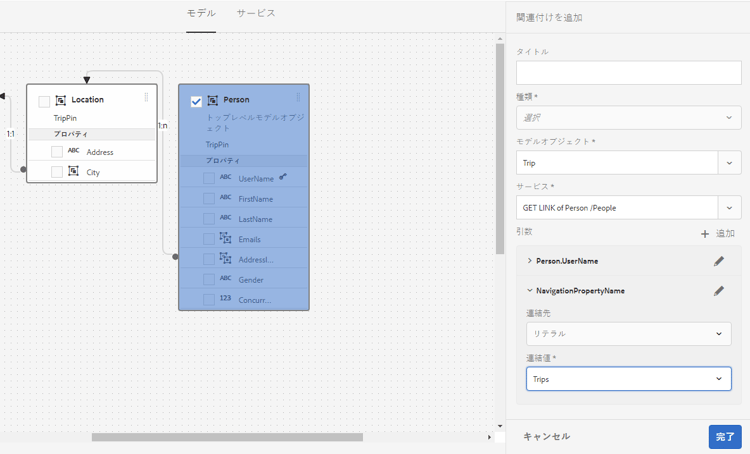750x454 pixels.
Task: Check the Location object checkbox
Action: 44,101
